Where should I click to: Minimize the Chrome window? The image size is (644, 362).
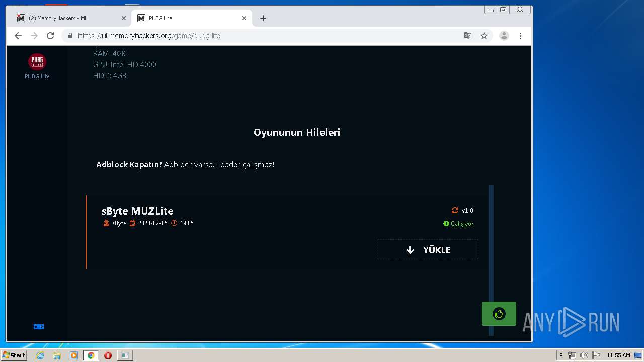click(x=491, y=10)
